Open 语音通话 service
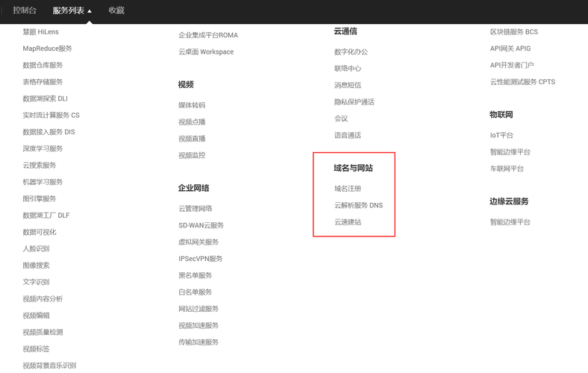This screenshot has width=588, height=373. [x=348, y=135]
